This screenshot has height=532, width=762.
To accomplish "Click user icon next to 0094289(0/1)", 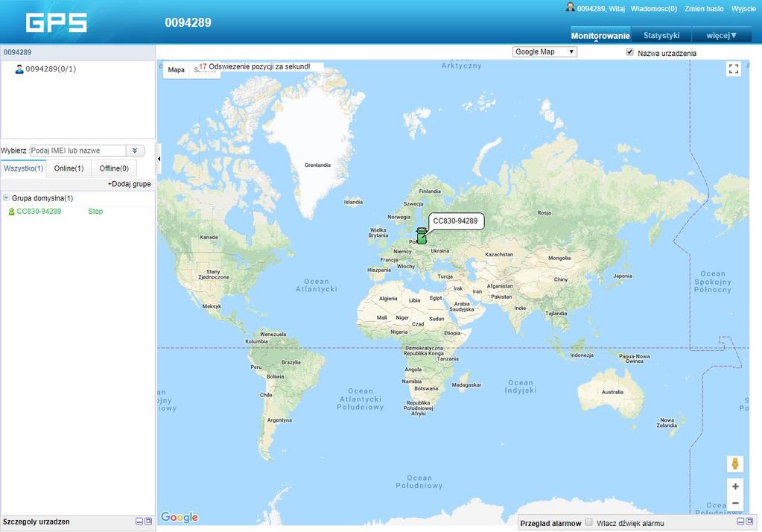I will (x=19, y=69).
